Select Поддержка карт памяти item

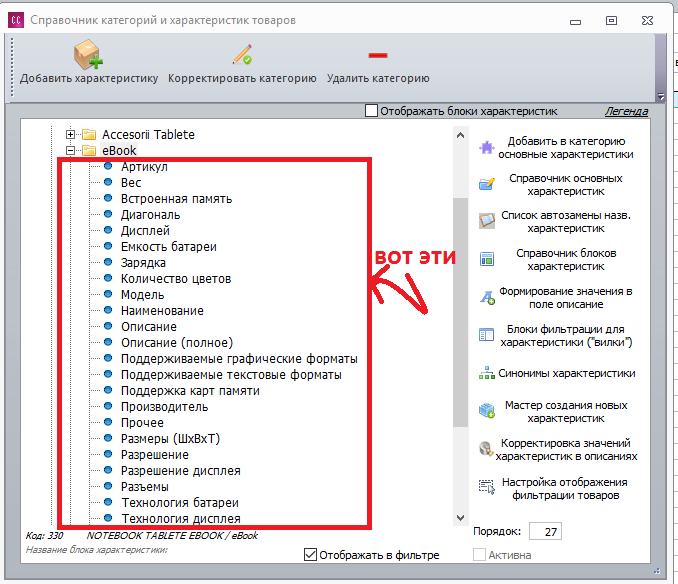(190, 390)
